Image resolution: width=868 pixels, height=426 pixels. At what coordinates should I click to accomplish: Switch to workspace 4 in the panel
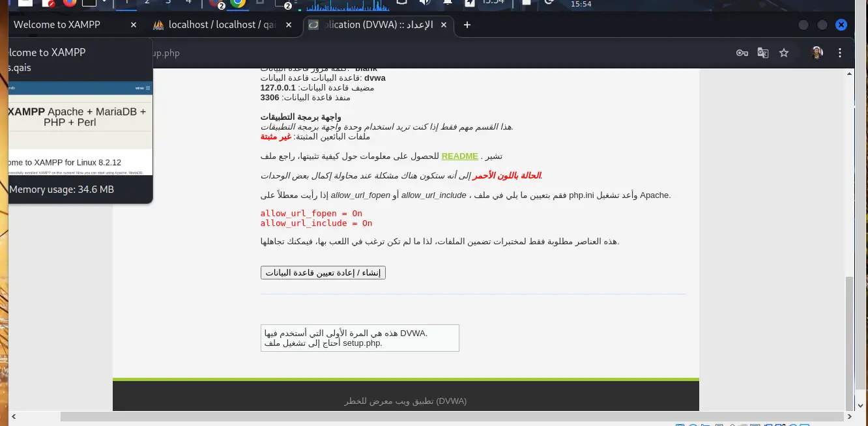(189, 3)
